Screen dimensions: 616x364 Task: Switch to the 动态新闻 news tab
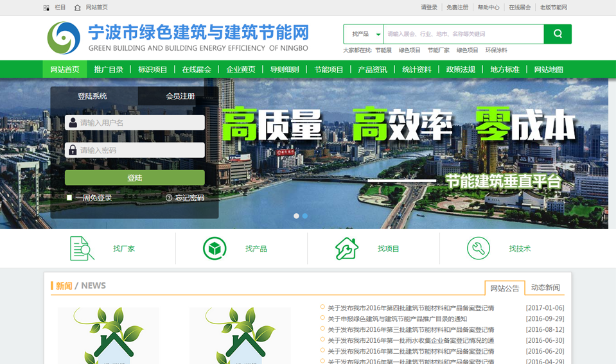pos(545,288)
